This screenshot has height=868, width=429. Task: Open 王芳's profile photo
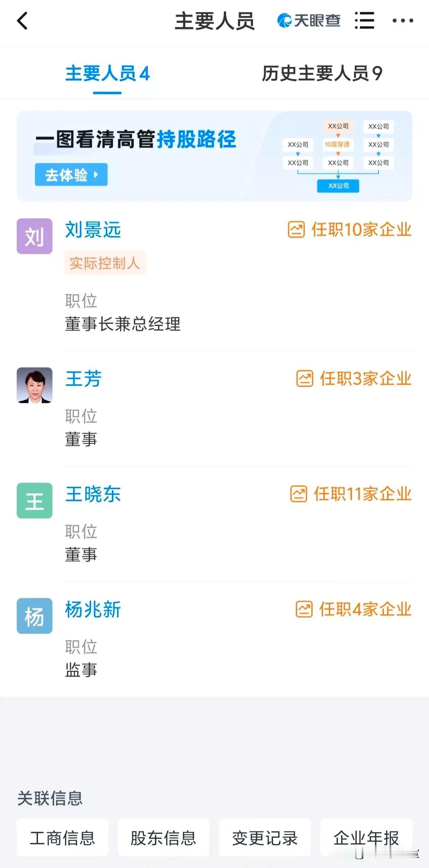(34, 385)
